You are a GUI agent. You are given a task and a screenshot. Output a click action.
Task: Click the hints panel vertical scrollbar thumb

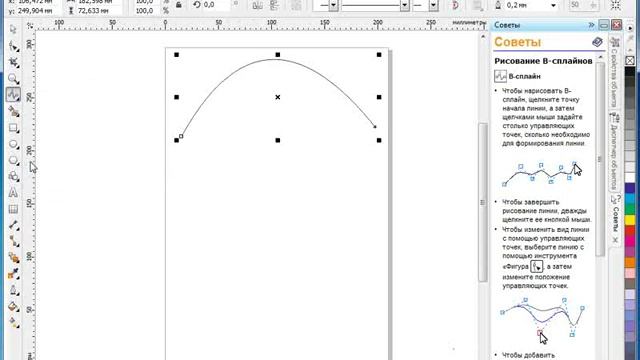coord(600,159)
